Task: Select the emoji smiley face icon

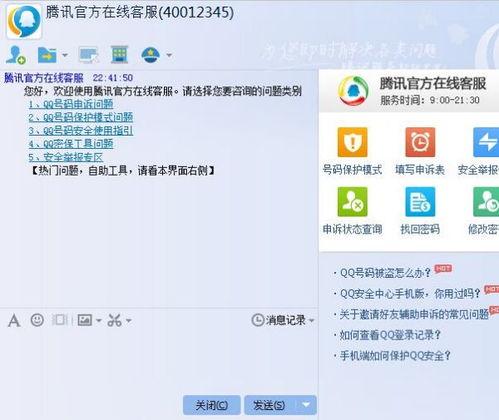Action: [x=37, y=320]
